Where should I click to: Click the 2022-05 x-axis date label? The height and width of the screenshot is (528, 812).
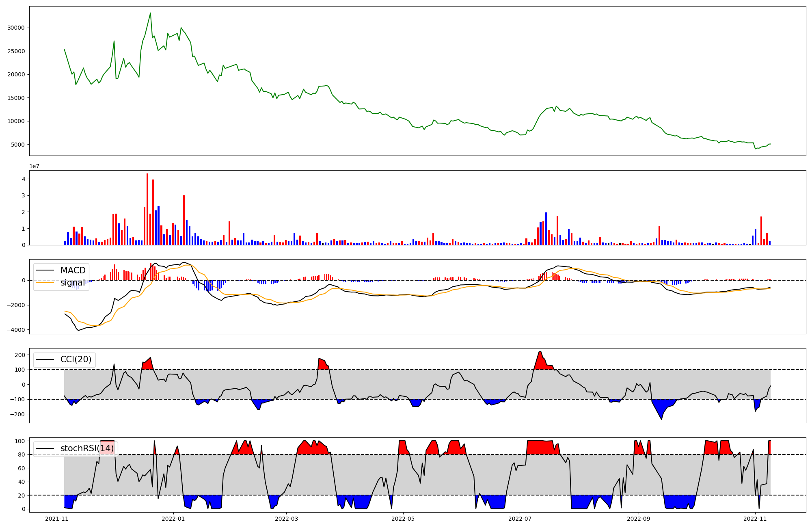pos(403,519)
